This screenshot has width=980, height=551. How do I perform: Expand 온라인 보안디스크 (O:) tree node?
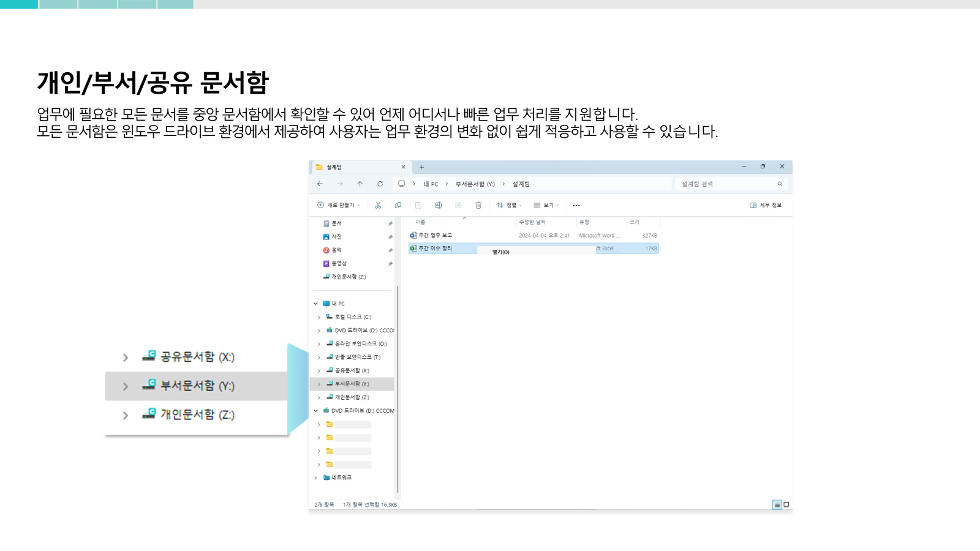pos(319,344)
